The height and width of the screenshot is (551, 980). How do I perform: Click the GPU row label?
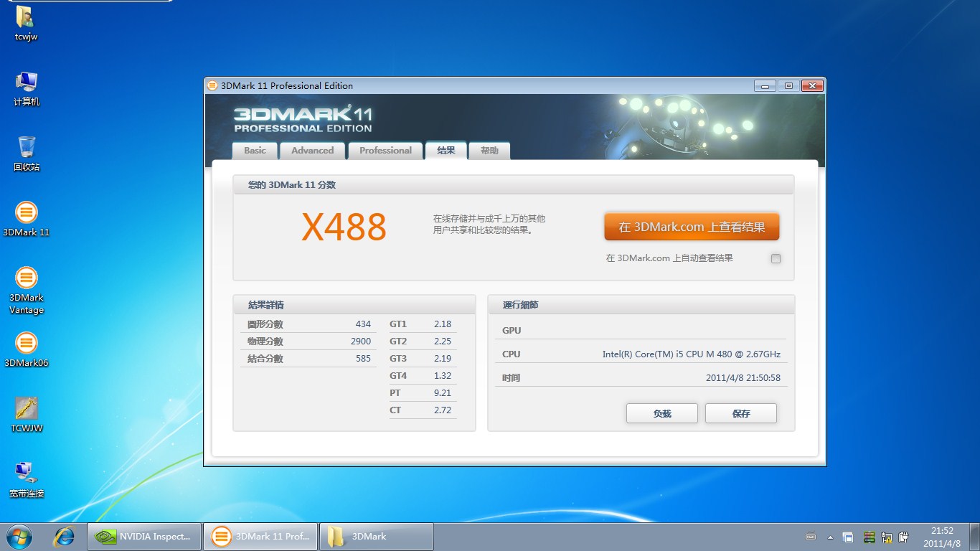pyautogui.click(x=512, y=331)
